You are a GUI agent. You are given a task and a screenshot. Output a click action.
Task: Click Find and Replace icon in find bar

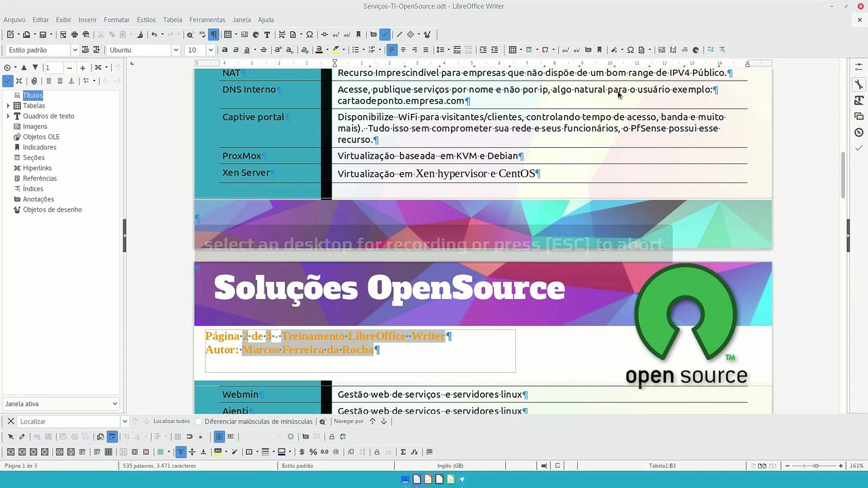pos(323,422)
